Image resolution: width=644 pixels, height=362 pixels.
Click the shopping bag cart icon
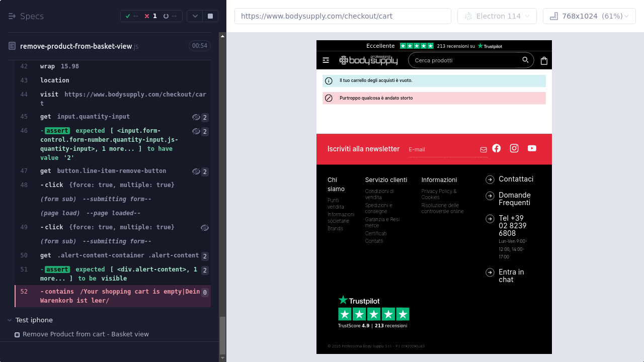[544, 60]
